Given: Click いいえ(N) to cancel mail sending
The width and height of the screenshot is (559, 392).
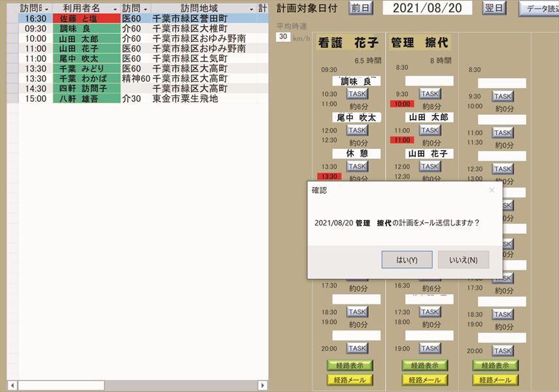Looking at the screenshot, I should [463, 259].
